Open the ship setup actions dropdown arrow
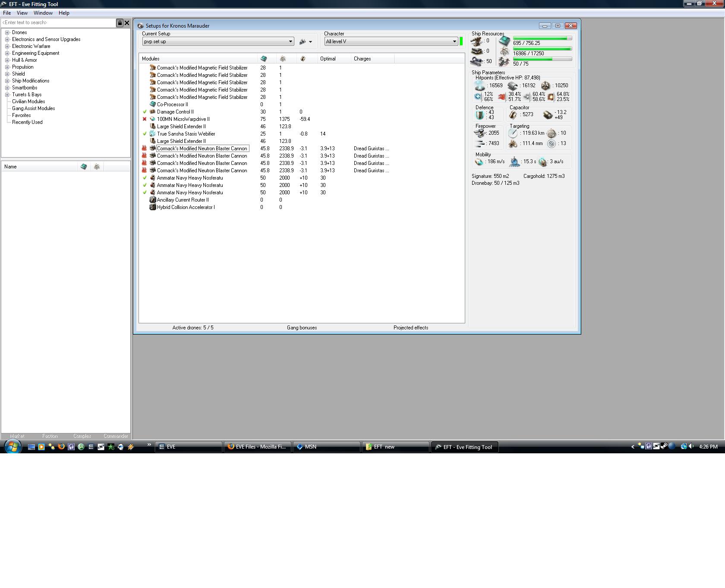The image size is (725, 588). coord(310,42)
